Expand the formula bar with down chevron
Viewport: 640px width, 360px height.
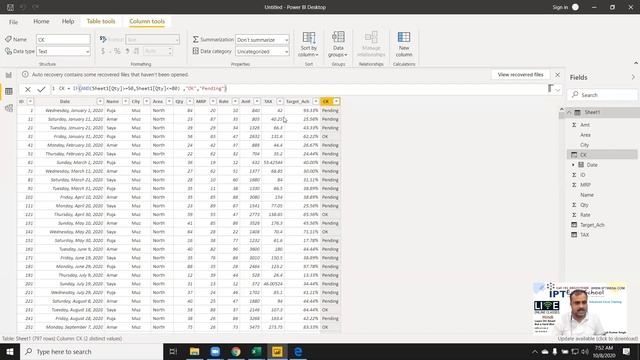click(x=558, y=89)
